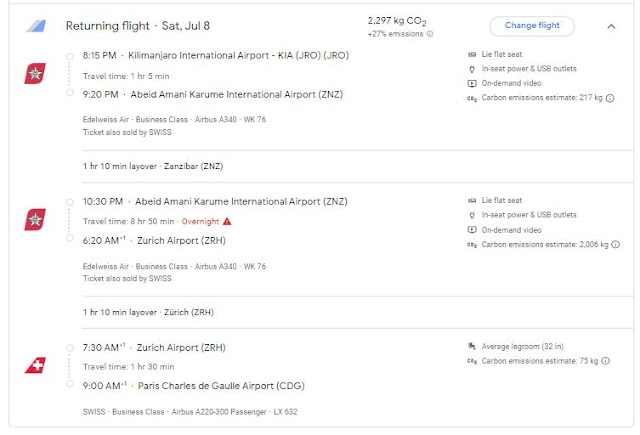
Task: Click the Average legroom seat icon
Action: [x=471, y=346]
